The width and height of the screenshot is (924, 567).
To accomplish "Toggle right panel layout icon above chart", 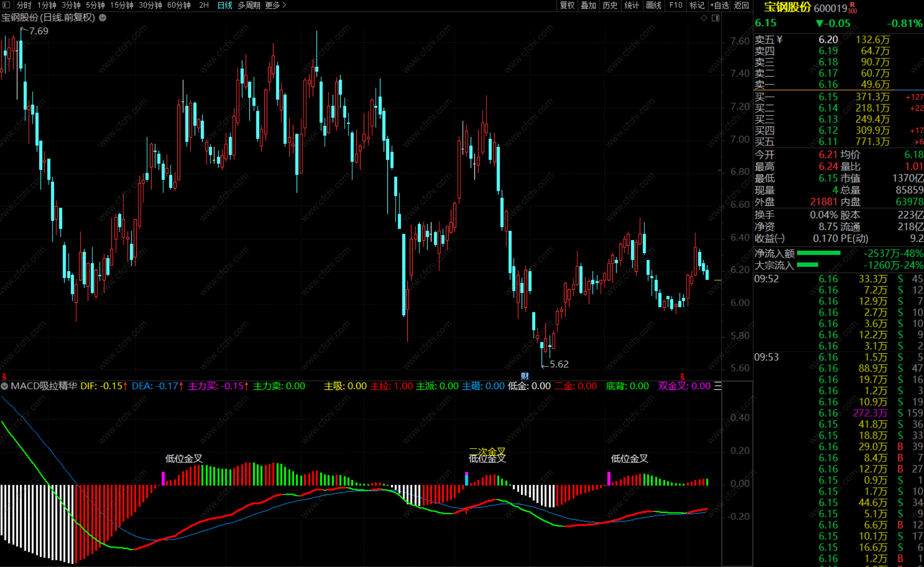I will [x=716, y=18].
